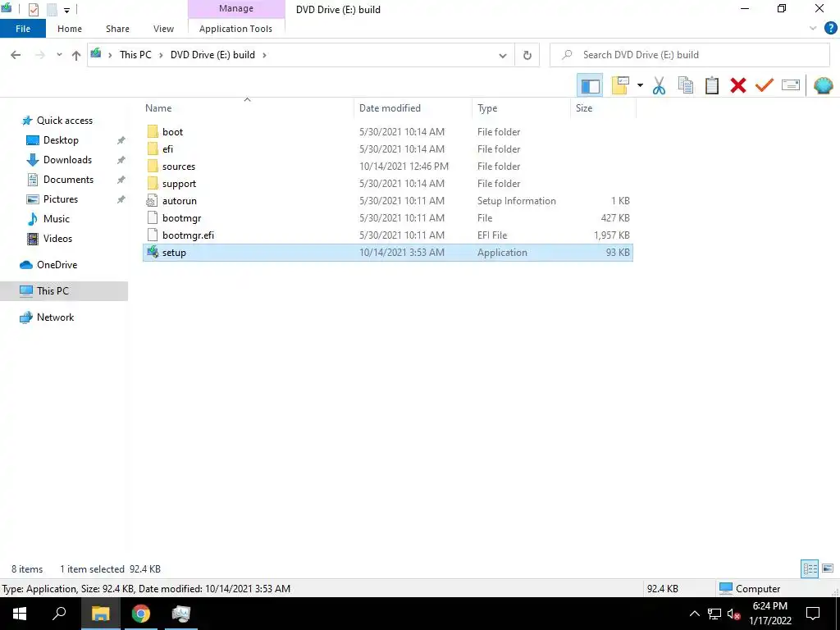Open Pictures in navigation pane
The image size is (840, 630).
click(x=61, y=199)
